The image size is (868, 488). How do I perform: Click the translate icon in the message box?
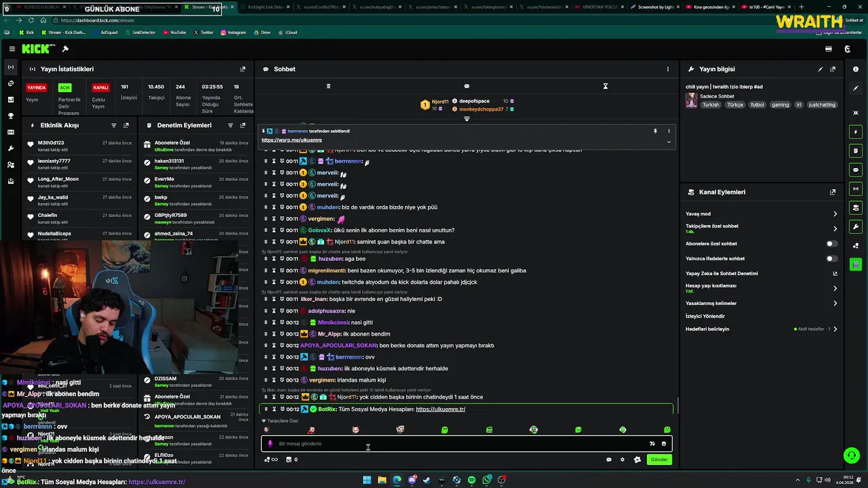pyautogui.click(x=652, y=444)
